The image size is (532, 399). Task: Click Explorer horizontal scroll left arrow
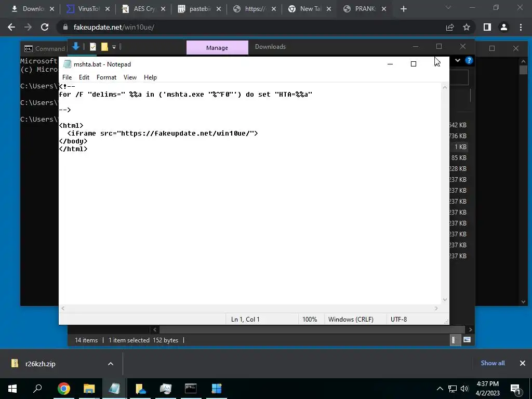(155, 329)
